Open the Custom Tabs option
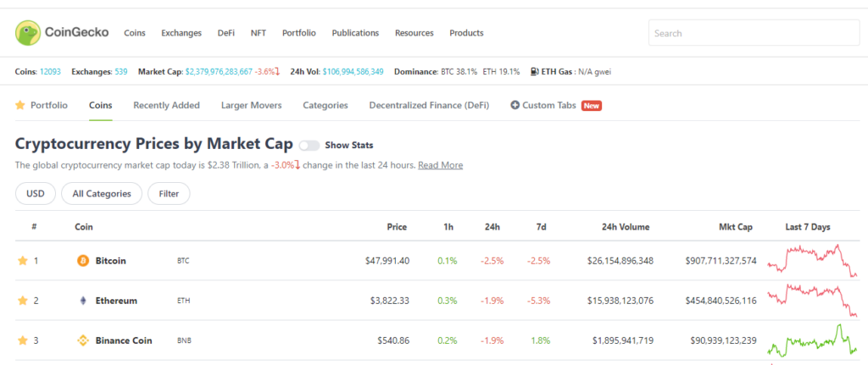868x365 pixels. pos(549,105)
